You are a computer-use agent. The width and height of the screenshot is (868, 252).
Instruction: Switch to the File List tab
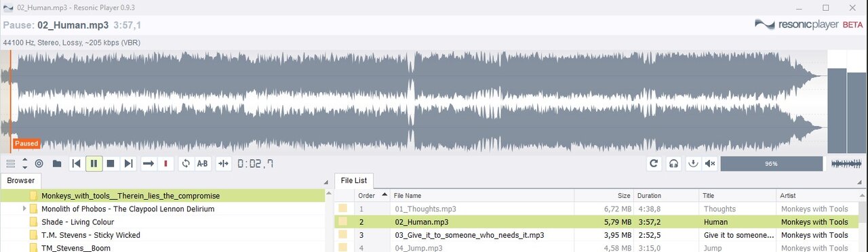[x=353, y=180]
